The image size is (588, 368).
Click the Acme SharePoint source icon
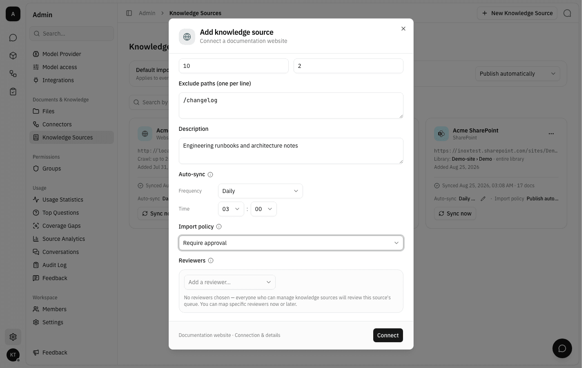coord(441,134)
